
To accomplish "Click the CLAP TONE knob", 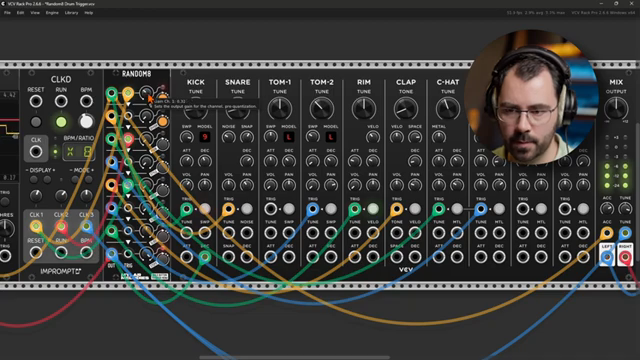I will click(406, 109).
